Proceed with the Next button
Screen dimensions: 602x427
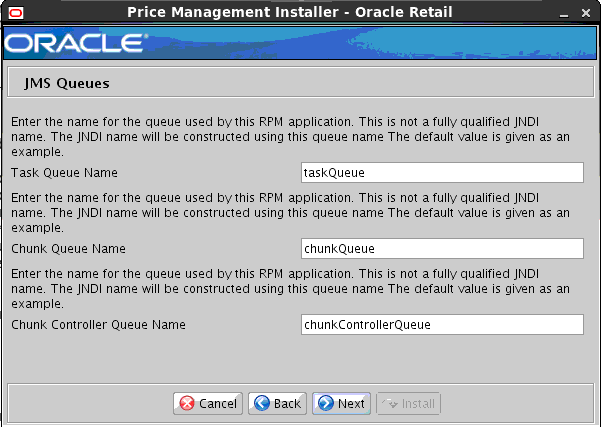(x=341, y=404)
